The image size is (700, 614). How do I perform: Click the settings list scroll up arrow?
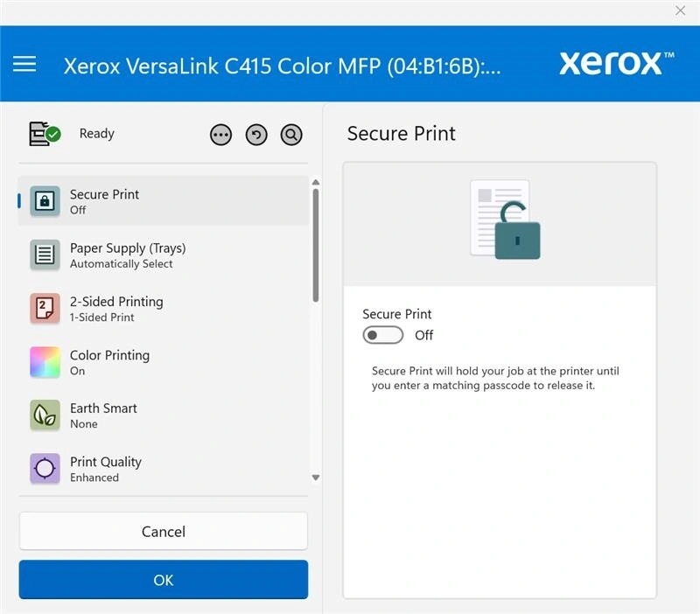click(x=316, y=182)
